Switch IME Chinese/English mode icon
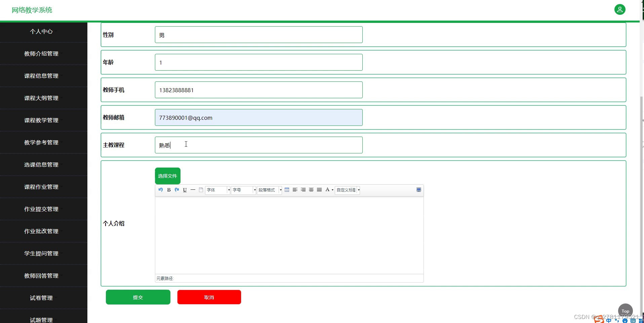Screen dimensions: 644x323 tap(609, 321)
